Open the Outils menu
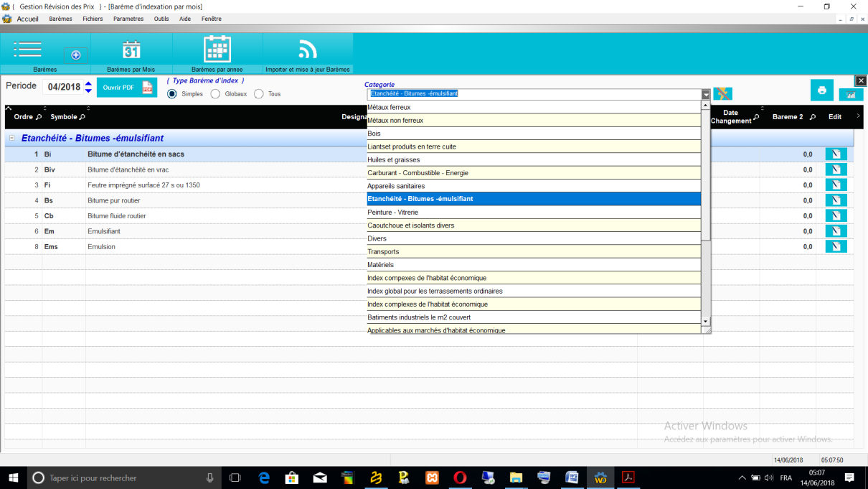 point(161,19)
